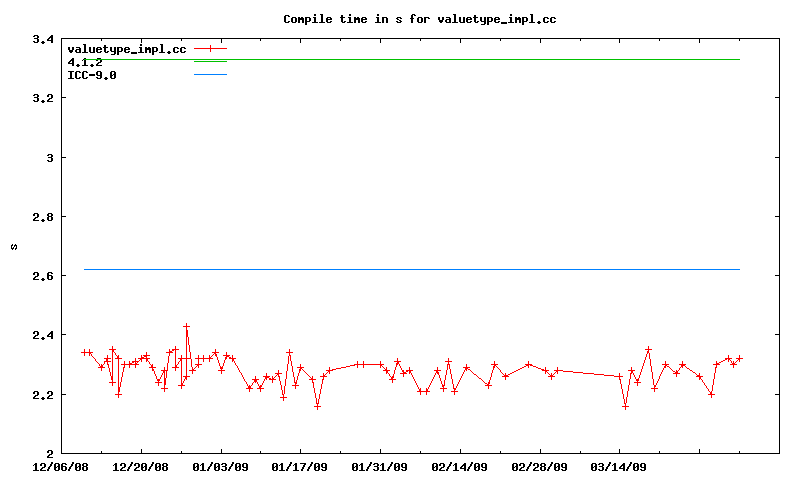
Task: Click the 2.8 y-axis tick label
Action: click(43, 217)
